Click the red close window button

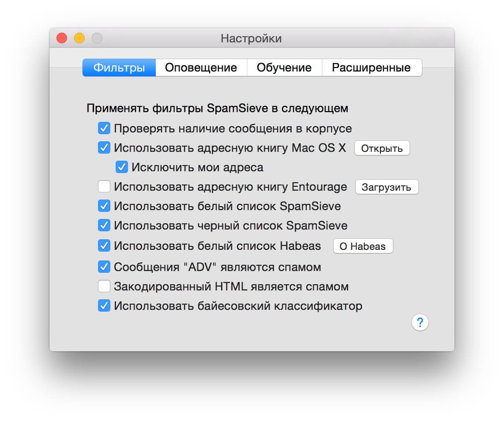click(x=62, y=38)
